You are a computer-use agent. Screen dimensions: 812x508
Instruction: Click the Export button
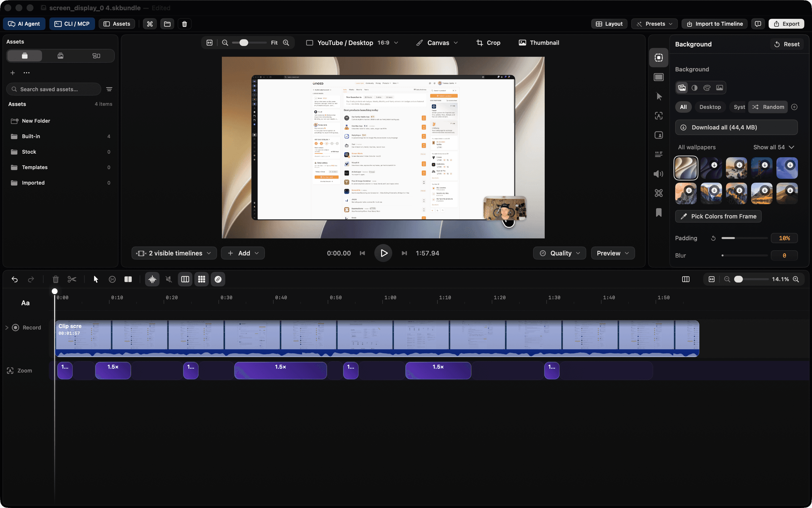(786, 24)
